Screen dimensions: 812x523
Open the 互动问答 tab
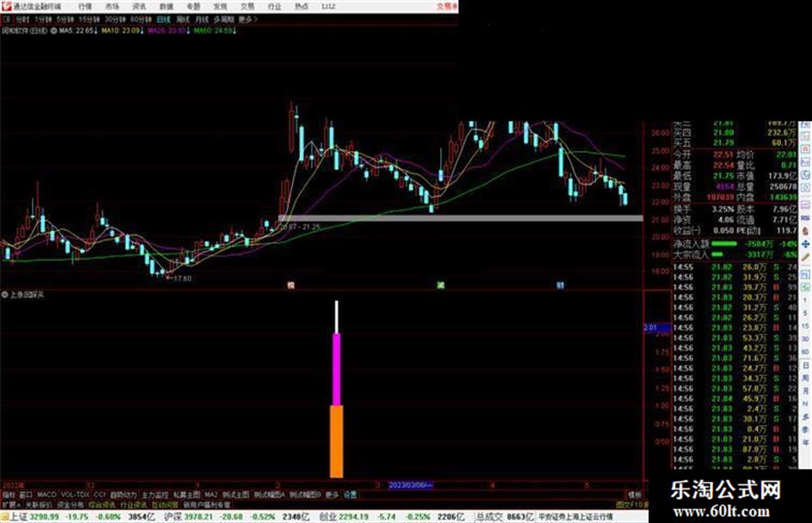(x=165, y=504)
